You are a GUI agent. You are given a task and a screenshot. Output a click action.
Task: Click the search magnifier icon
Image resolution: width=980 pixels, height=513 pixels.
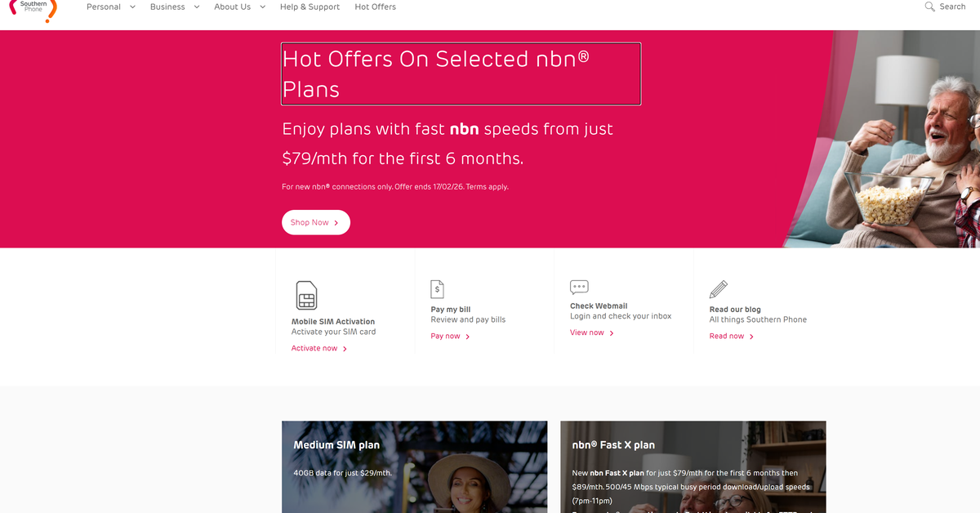(x=929, y=7)
